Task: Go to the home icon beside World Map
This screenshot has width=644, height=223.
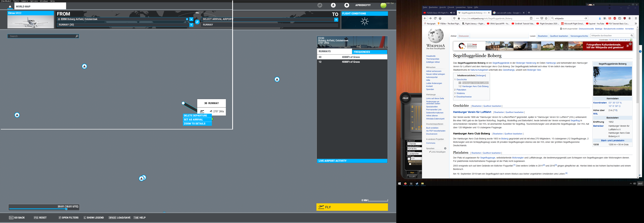Action: [x=10, y=7]
